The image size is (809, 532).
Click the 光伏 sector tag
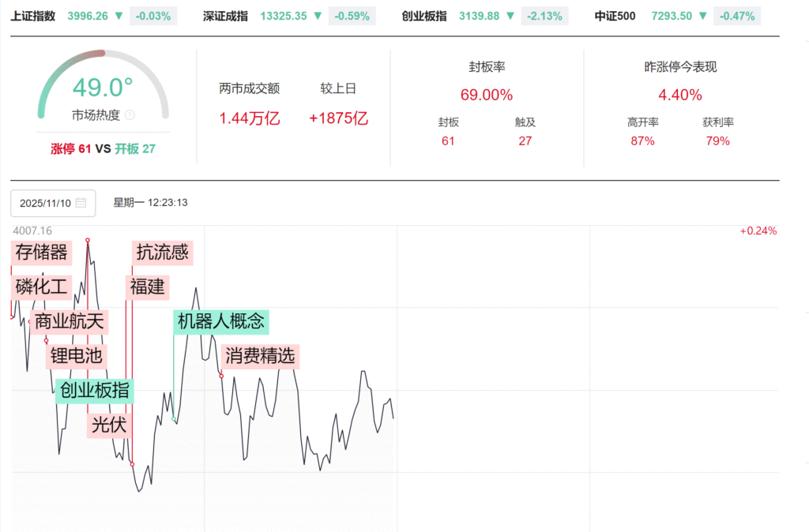click(x=109, y=425)
